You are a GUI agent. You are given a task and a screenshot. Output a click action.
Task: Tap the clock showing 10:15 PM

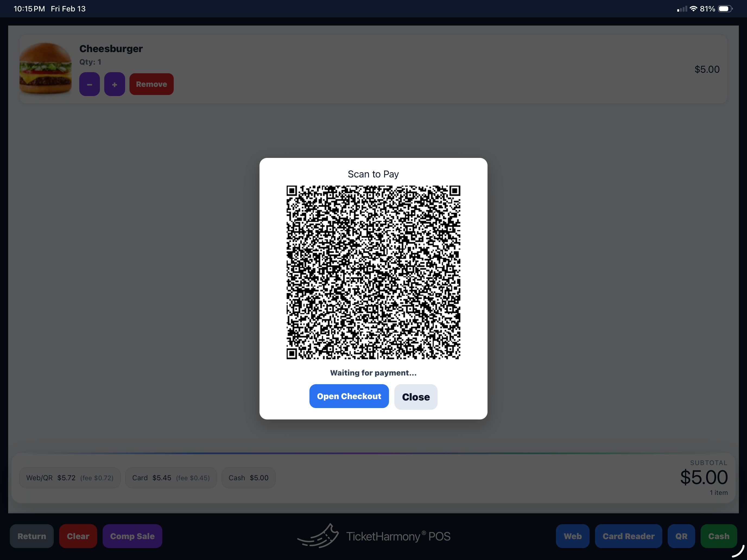(29, 8)
